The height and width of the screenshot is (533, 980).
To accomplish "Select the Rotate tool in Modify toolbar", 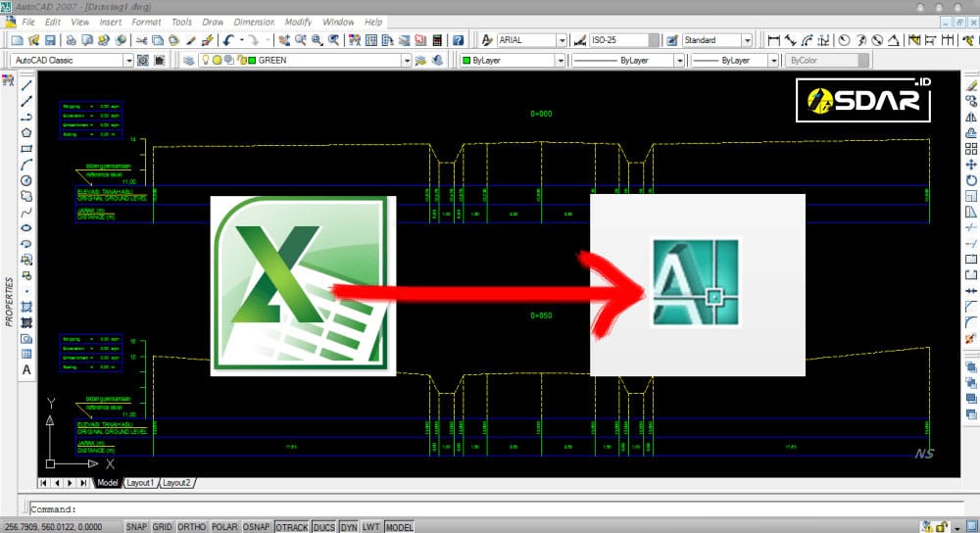I will [x=970, y=180].
